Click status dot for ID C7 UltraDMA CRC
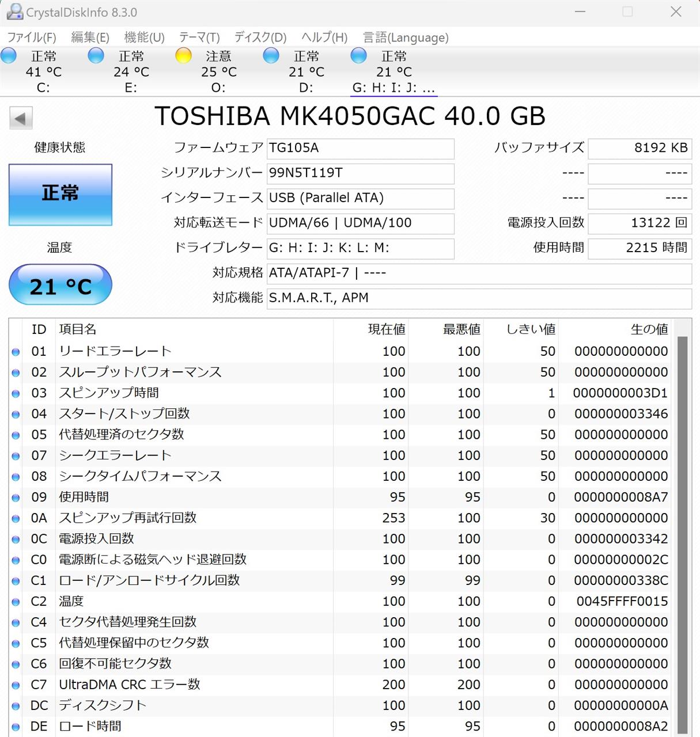The image size is (700, 737). (x=16, y=685)
